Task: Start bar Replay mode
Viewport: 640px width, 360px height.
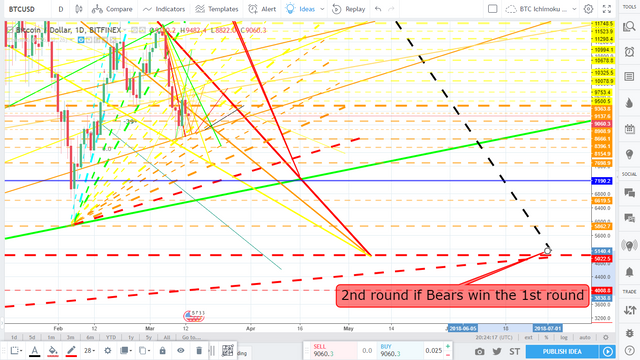Action: tap(349, 9)
